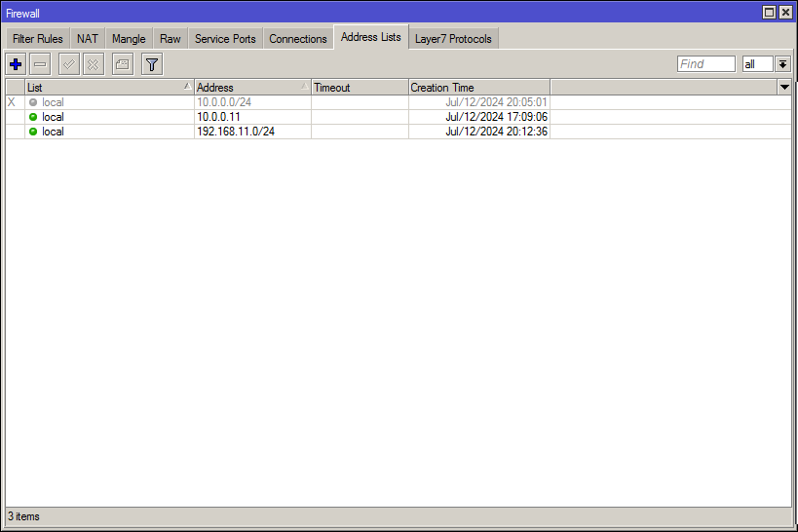Click the Disable (X) toolbar icon

93,64
